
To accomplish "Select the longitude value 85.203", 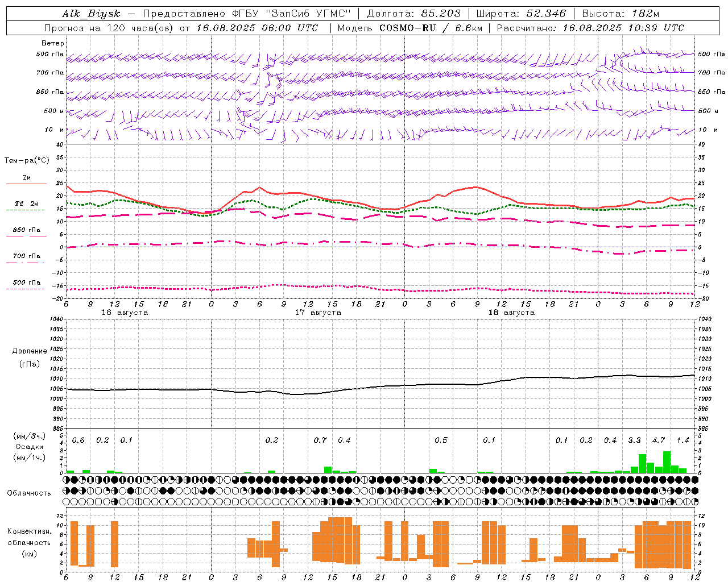I will [441, 14].
